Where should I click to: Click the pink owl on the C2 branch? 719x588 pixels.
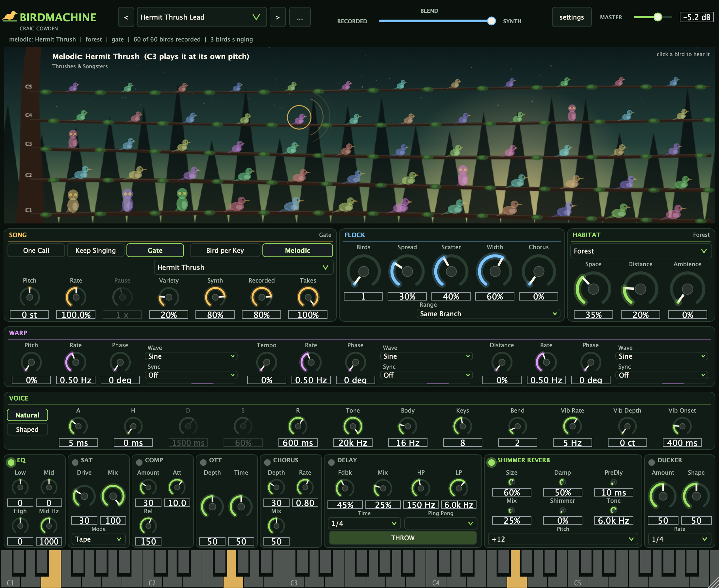pyautogui.click(x=463, y=175)
